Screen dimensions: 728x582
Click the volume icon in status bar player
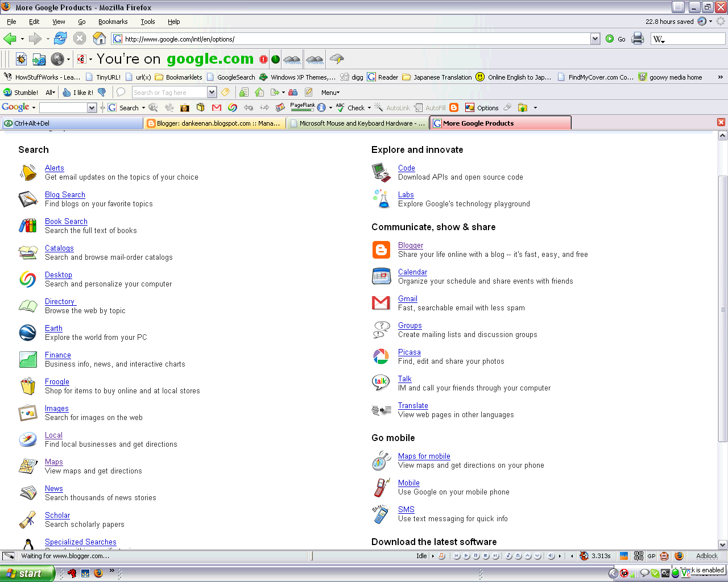click(551, 556)
